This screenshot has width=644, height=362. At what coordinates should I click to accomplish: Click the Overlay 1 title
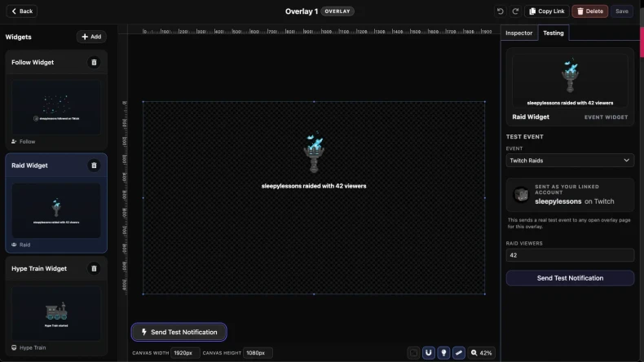point(302,11)
